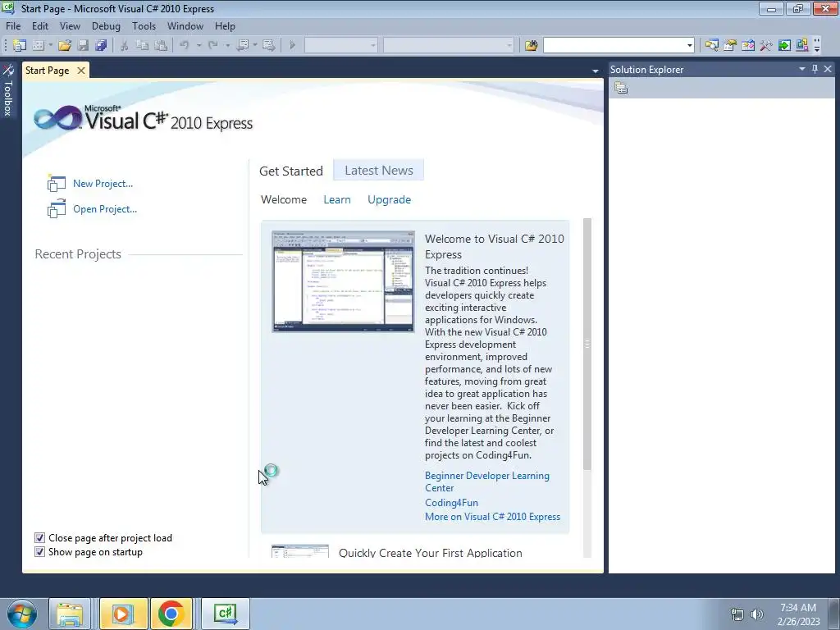The width and height of the screenshot is (840, 630).
Task: Click the Solution Explorer Properties icon
Action: pyautogui.click(x=622, y=88)
